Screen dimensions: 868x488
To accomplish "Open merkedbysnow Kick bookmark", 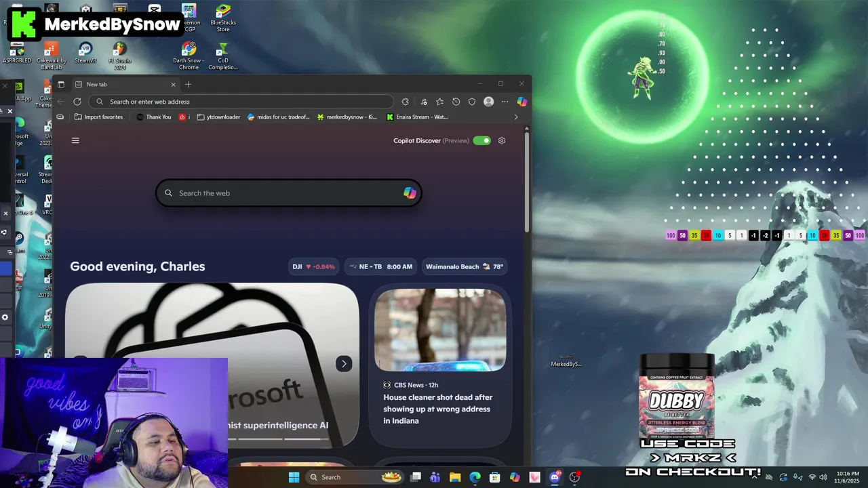I will pyautogui.click(x=347, y=117).
